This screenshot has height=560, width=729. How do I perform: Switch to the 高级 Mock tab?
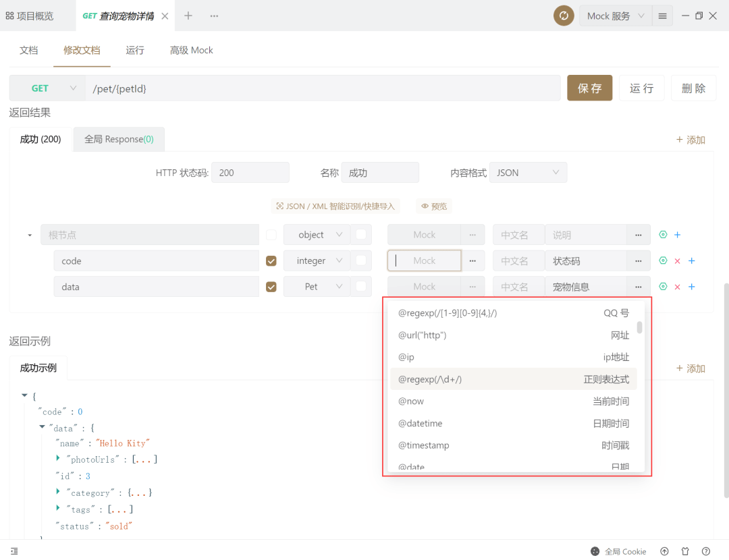pos(191,50)
